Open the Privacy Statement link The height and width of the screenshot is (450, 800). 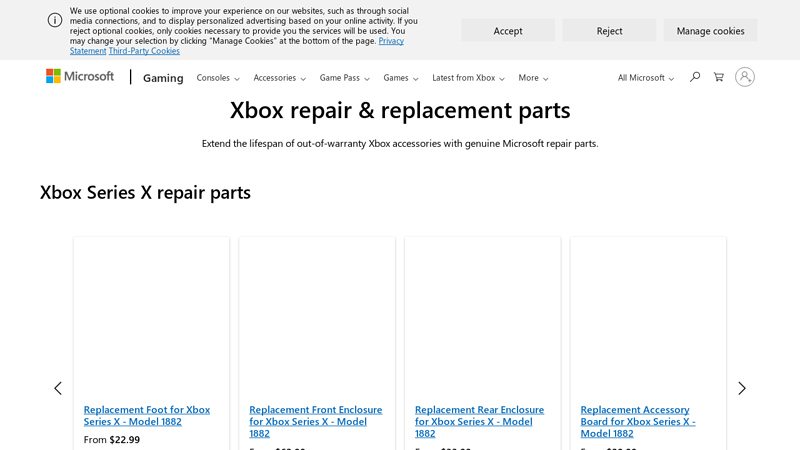click(x=391, y=41)
